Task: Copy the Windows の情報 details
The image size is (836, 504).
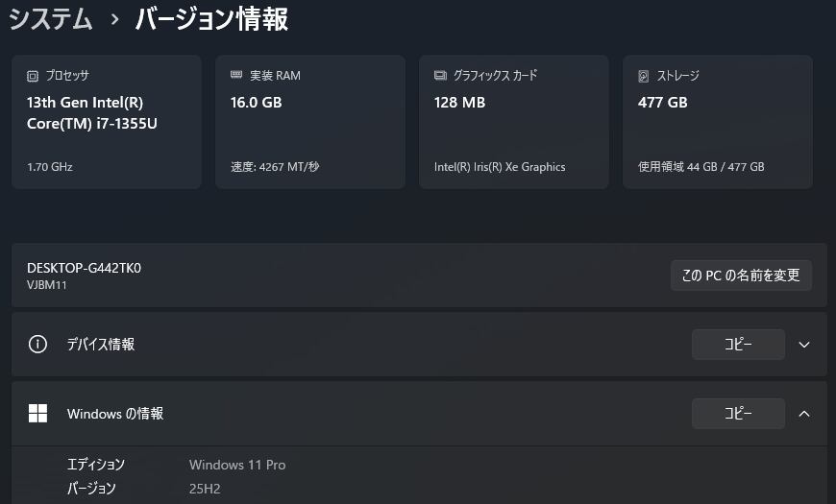Action: click(738, 414)
